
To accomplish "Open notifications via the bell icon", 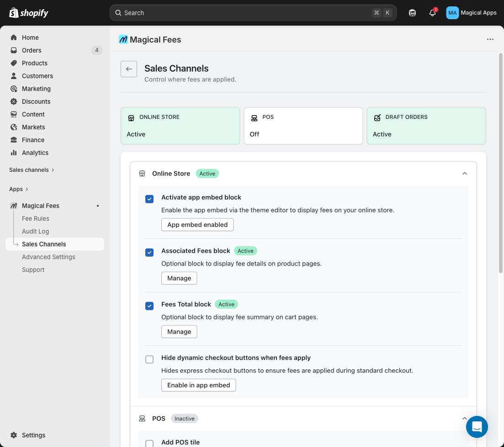I will [x=432, y=13].
